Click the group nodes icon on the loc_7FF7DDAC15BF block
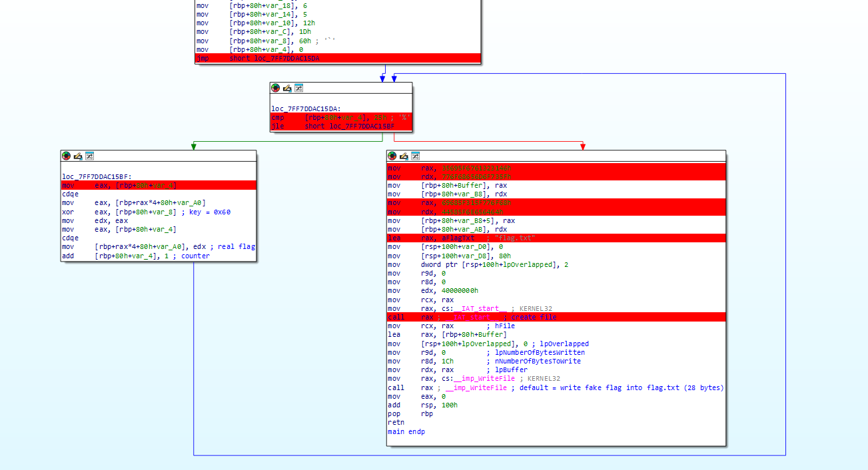Screen dimensions: 868x470 (89, 156)
